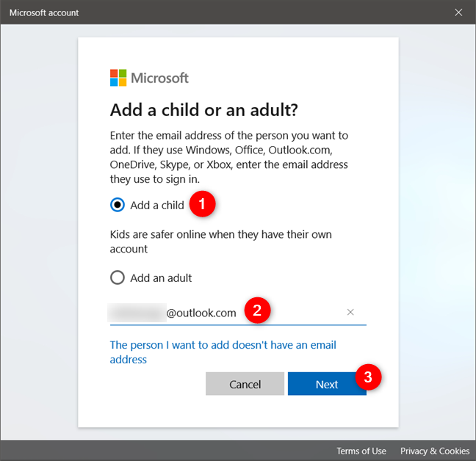Open the person doesn't have an email link
This screenshot has height=461, width=476.
pos(223,352)
